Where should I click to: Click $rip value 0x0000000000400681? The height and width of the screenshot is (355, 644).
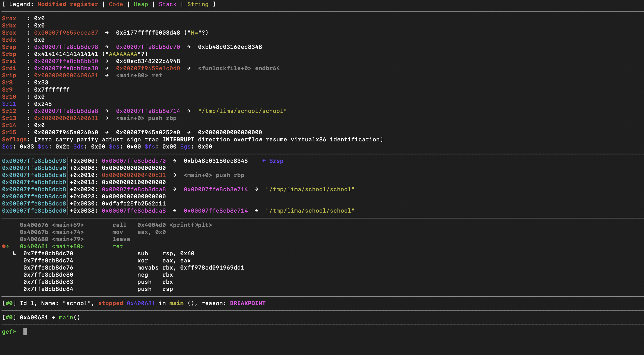point(66,76)
